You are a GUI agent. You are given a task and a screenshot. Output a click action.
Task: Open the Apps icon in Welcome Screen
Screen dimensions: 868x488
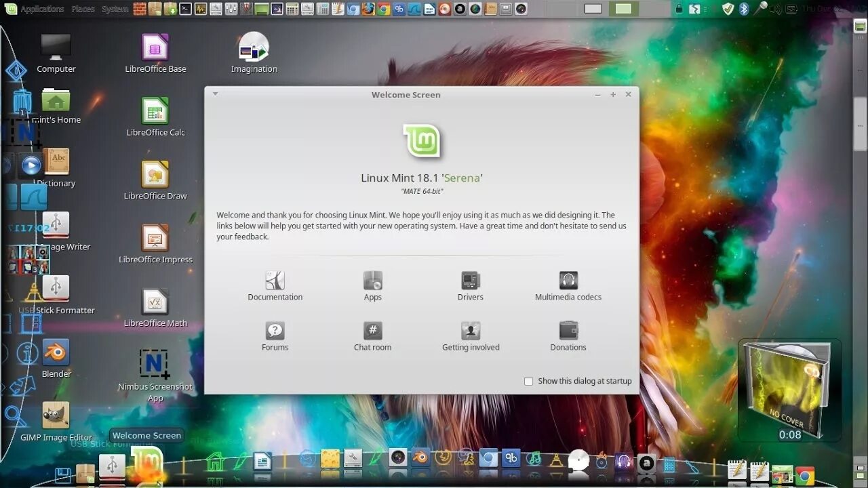(x=372, y=286)
